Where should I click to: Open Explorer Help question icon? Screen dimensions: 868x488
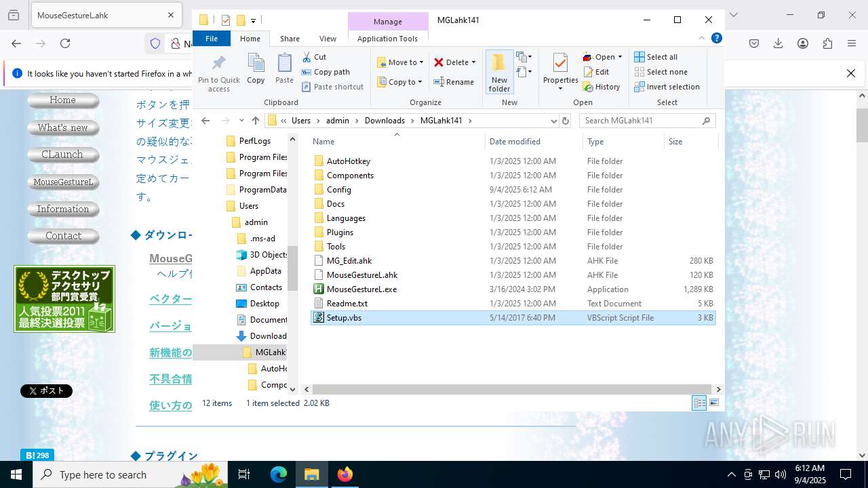tap(717, 39)
